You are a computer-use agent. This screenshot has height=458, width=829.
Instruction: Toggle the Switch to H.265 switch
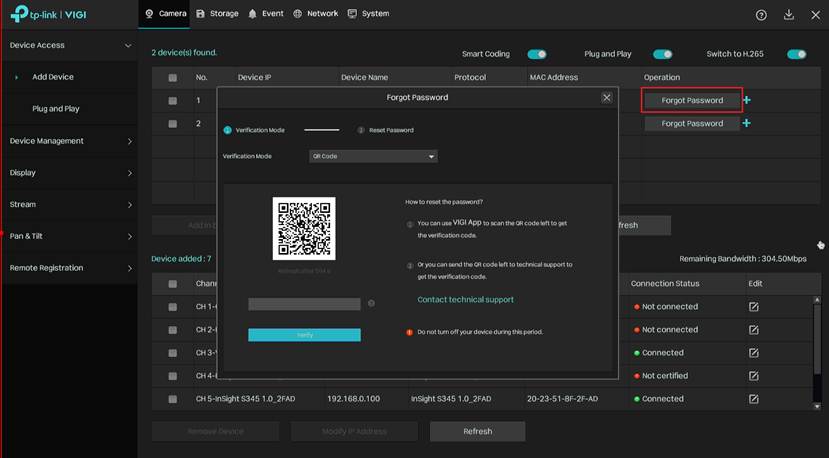point(796,54)
